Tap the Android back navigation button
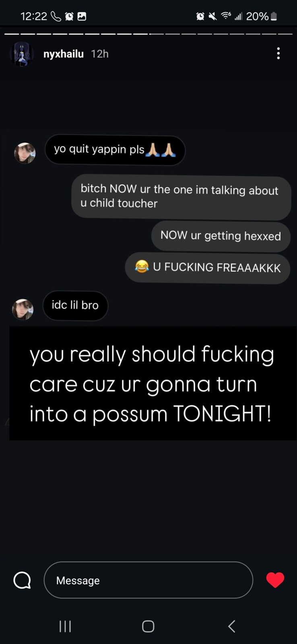 231,626
